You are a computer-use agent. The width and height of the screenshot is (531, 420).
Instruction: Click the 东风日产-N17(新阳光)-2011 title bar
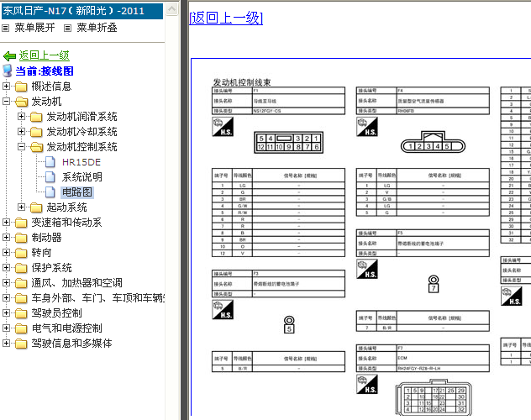pyautogui.click(x=82, y=11)
